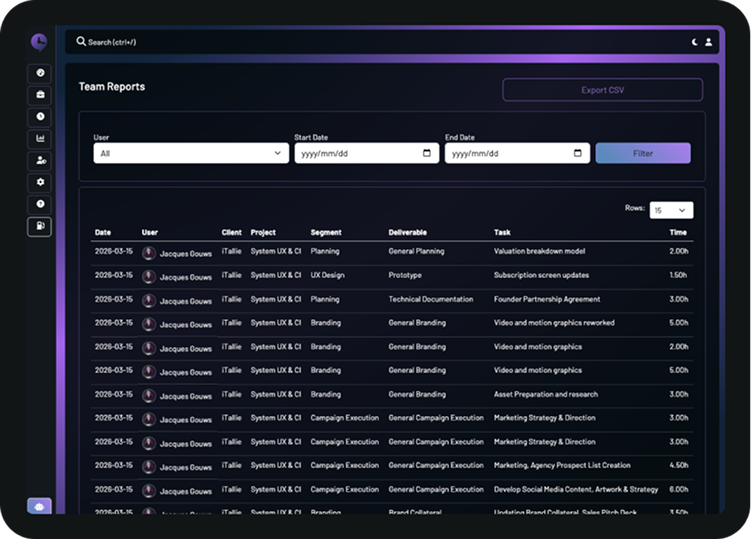The image size is (751, 540).
Task: Toggle dark mode with the moon icon
Action: click(x=695, y=42)
